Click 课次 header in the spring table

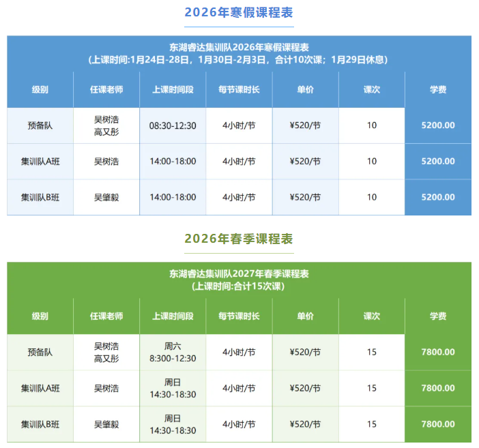[x=372, y=316]
